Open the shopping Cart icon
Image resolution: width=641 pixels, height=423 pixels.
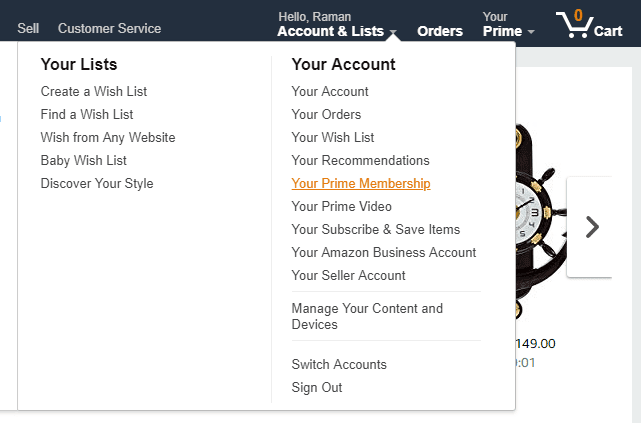pos(589,24)
